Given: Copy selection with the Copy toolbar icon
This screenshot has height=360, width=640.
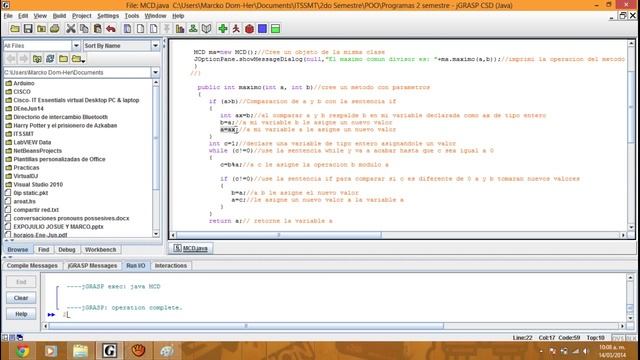Looking at the screenshot, I should (84, 29).
